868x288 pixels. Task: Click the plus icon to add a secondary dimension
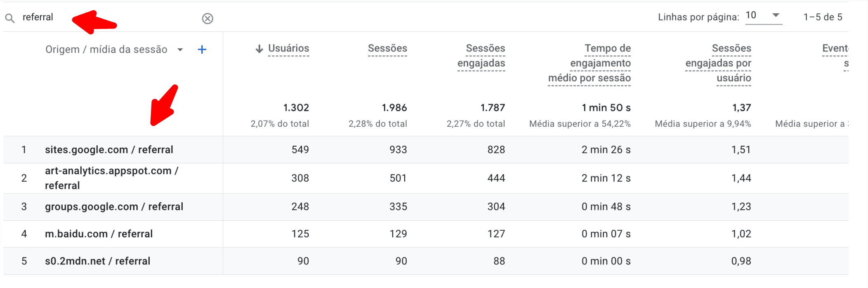tap(202, 49)
